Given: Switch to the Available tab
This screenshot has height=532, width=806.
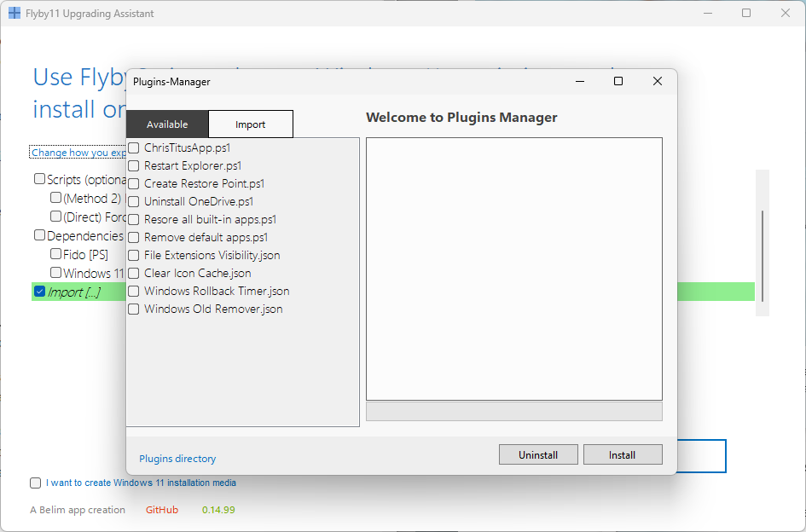Looking at the screenshot, I should coord(167,124).
